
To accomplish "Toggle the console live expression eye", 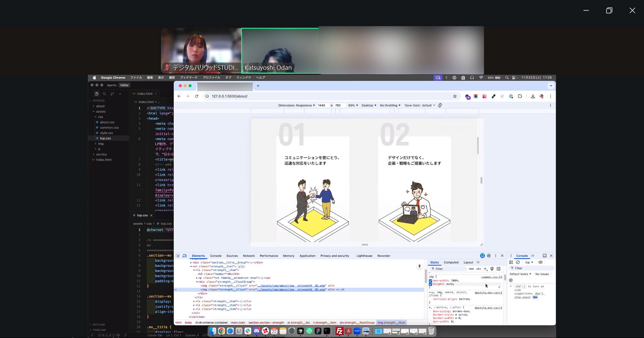I will [x=540, y=262].
